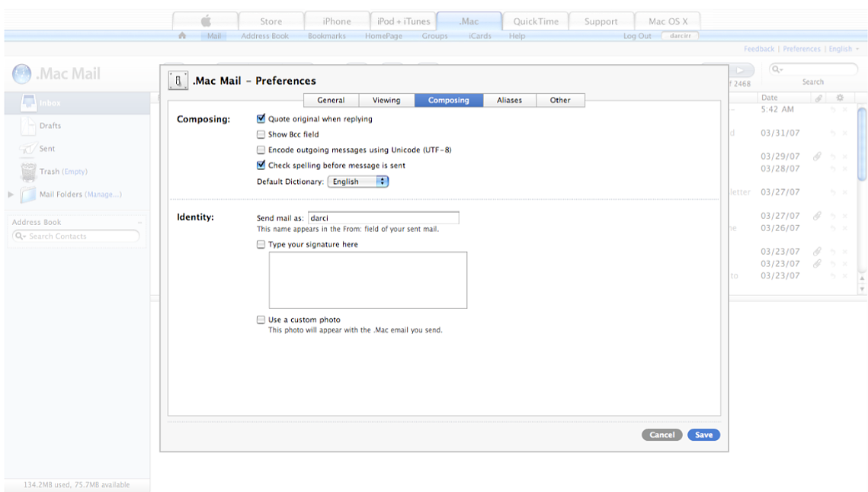Select the Composing tab
868x492 pixels.
coord(448,100)
